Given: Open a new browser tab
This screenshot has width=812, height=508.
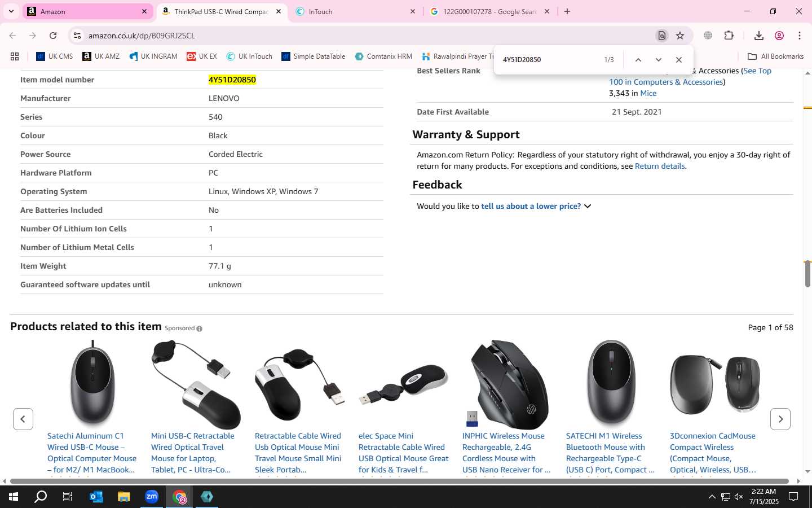Looking at the screenshot, I should (x=567, y=11).
